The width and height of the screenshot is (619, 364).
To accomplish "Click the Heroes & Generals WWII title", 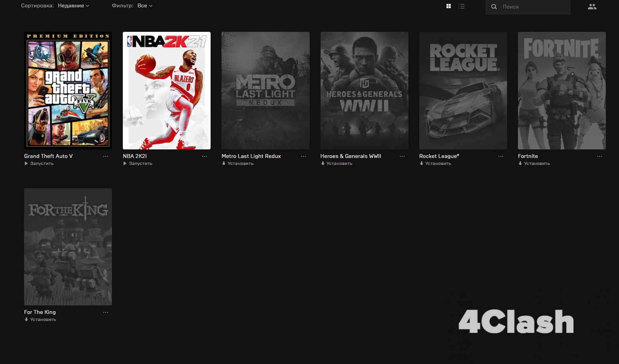I will (x=351, y=156).
